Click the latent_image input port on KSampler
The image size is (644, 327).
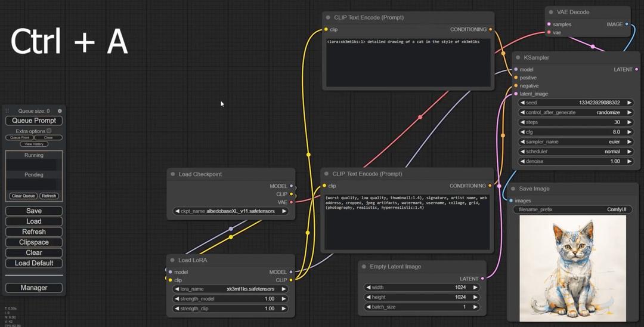point(516,94)
